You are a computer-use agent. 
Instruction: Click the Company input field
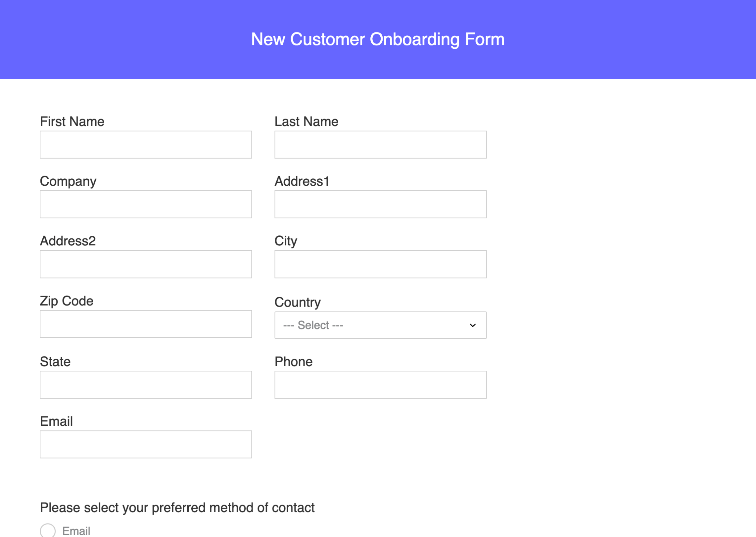[146, 204]
